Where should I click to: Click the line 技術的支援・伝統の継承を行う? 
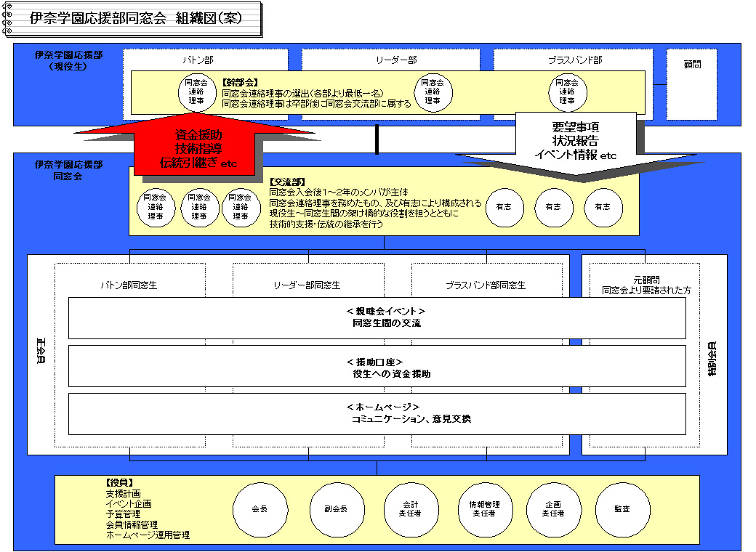click(326, 224)
